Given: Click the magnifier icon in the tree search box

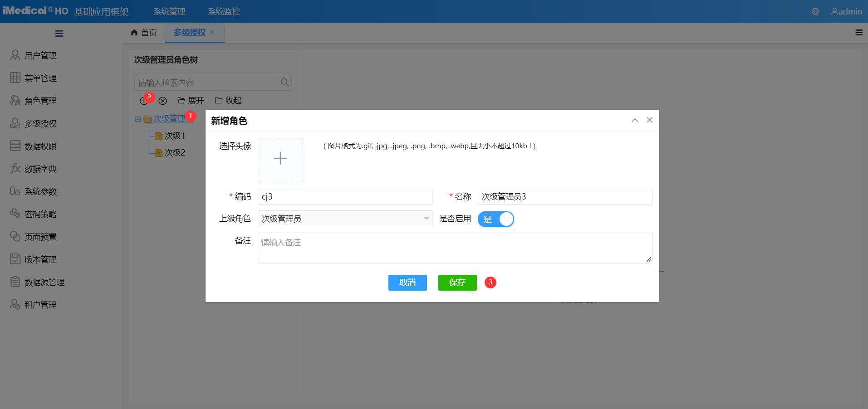Looking at the screenshot, I should click(284, 82).
